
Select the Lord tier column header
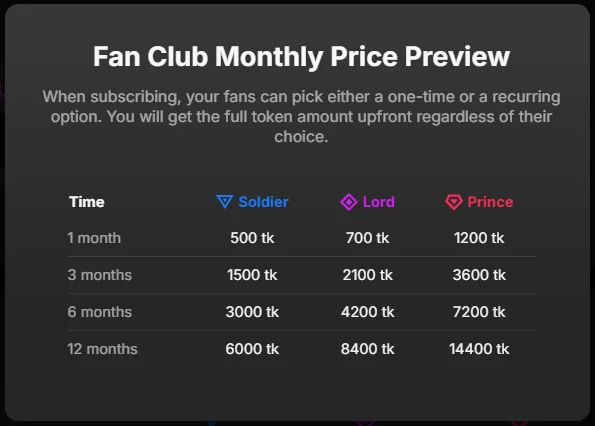click(x=367, y=202)
